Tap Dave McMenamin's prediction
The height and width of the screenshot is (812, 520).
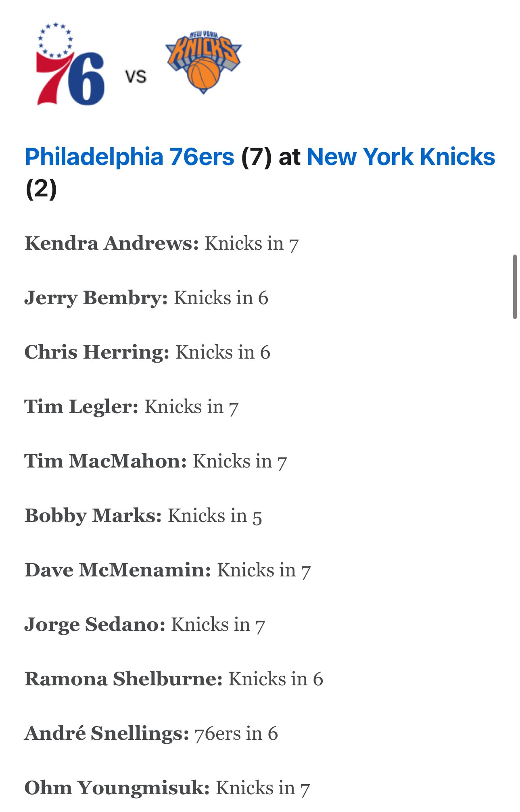[168, 570]
